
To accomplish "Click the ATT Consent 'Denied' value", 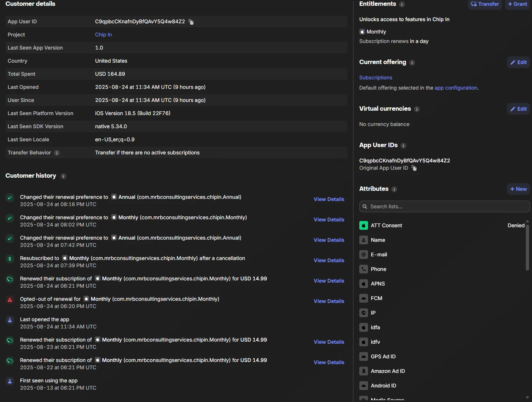I will 516,225.
